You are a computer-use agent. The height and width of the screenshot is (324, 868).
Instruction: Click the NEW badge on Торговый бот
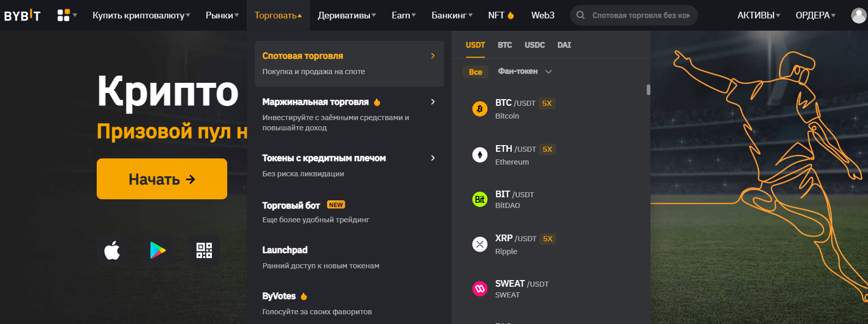(336, 205)
